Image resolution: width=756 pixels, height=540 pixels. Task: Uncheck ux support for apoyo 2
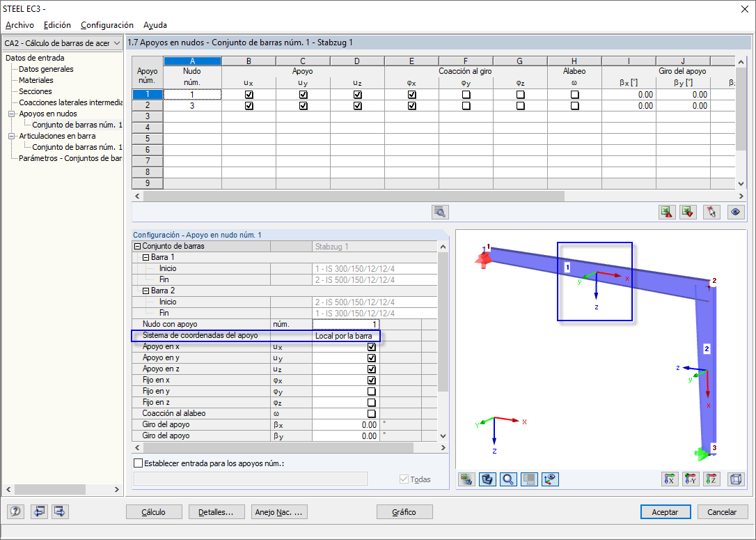(249, 105)
